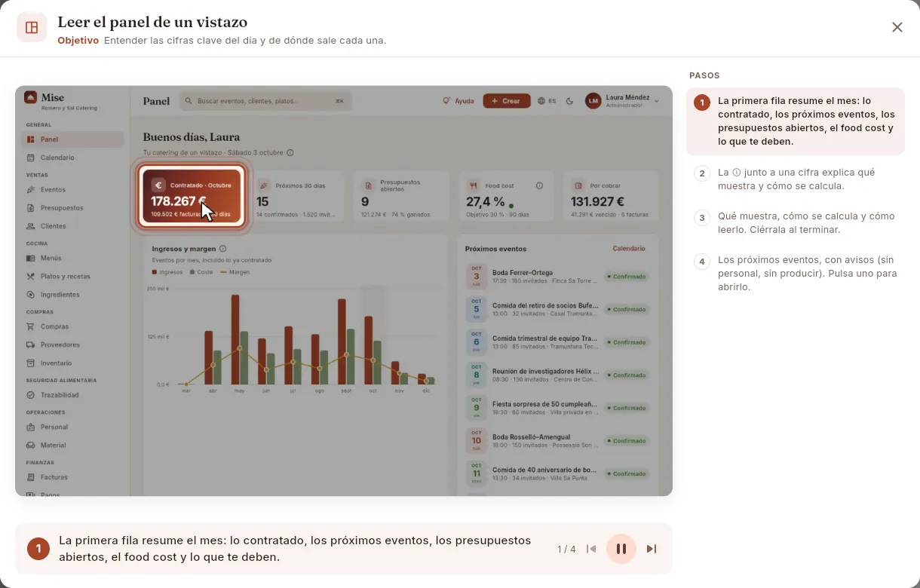This screenshot has width=920, height=588.
Task: Click the info icon next to 'Ingresos y margen'
Action: point(222,249)
